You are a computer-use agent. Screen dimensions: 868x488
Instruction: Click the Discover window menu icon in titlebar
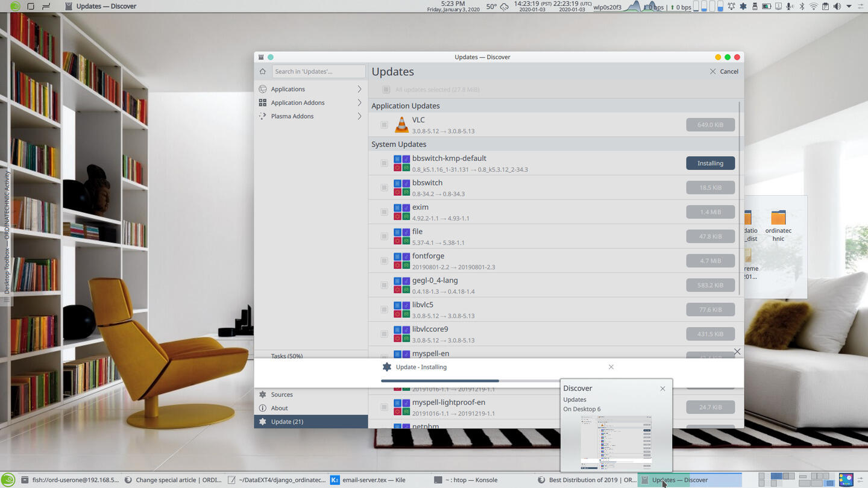pos(261,57)
